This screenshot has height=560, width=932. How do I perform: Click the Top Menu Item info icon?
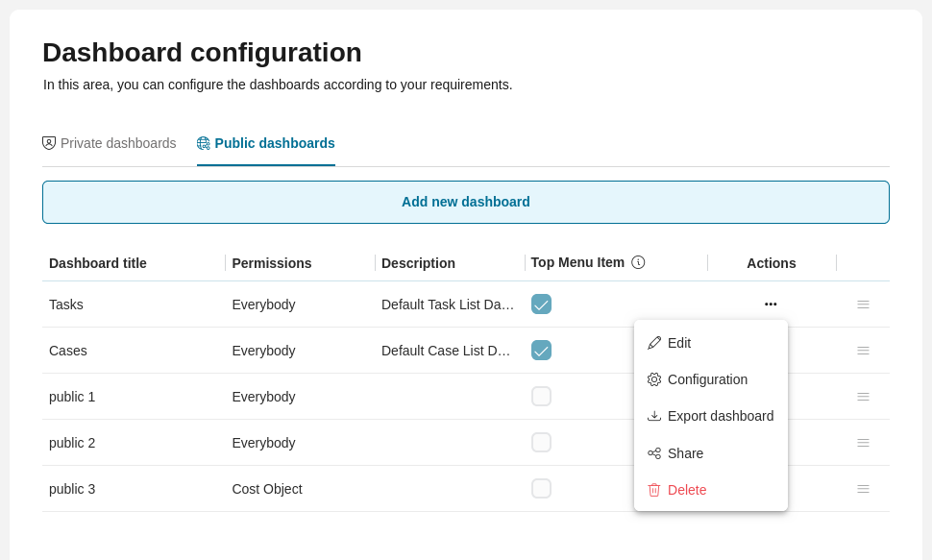(638, 262)
